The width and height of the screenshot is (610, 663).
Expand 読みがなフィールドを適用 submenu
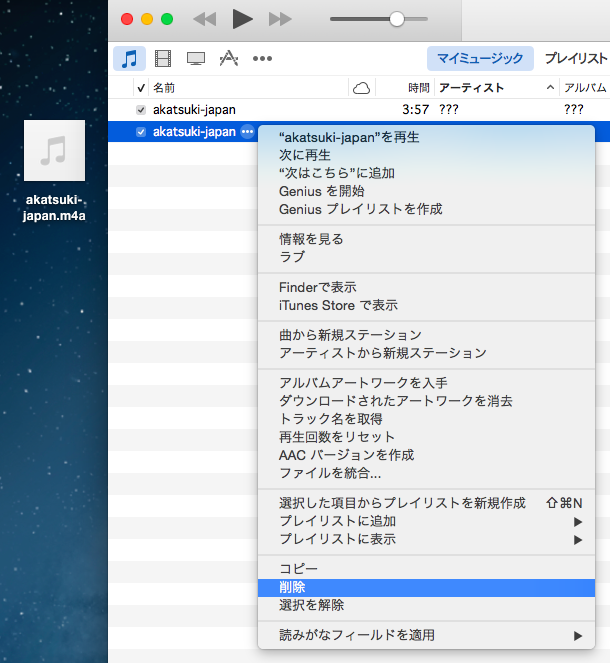(426, 635)
